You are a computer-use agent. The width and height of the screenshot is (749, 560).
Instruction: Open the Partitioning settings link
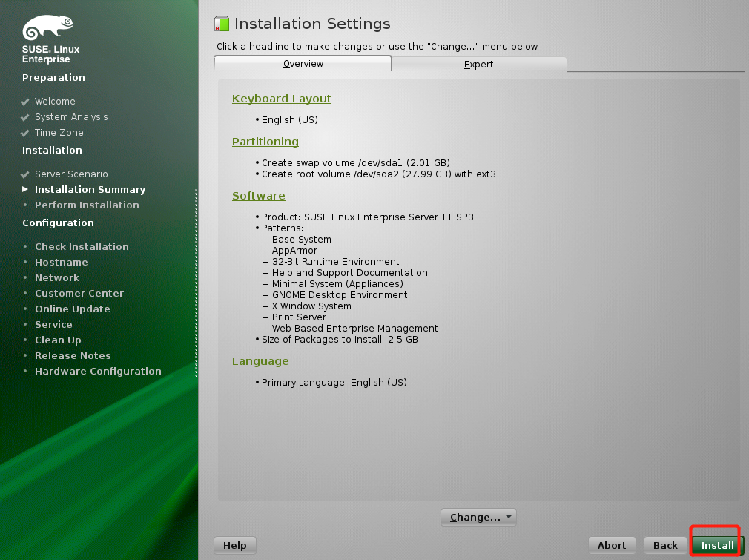click(x=265, y=142)
